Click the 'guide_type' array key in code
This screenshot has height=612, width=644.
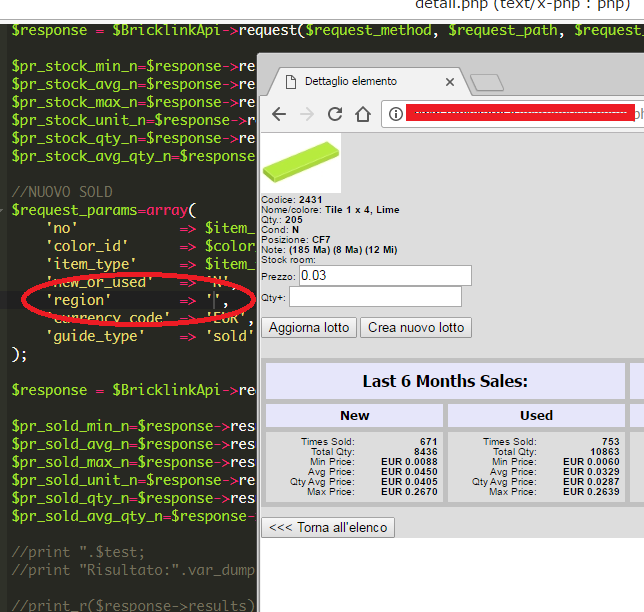click(95, 336)
